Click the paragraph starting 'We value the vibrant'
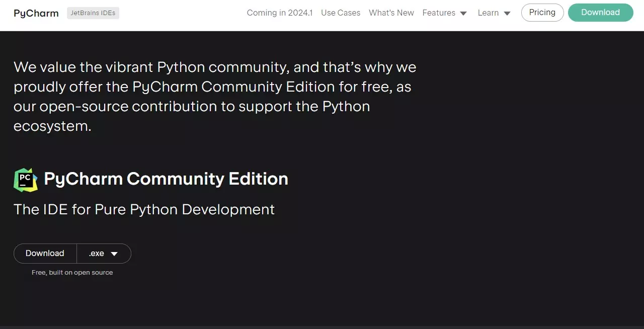This screenshot has width=644, height=329. (215, 97)
